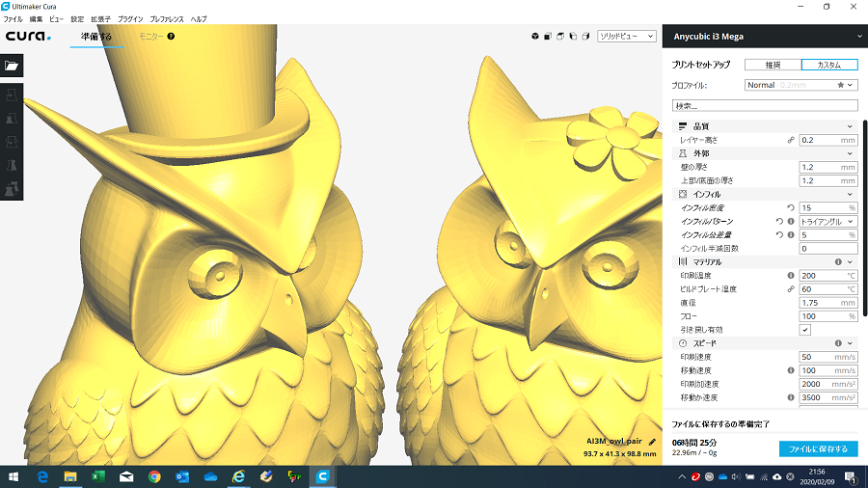Reset インフィル密度 value with revert arrow
This screenshot has width=868, height=488.
[x=791, y=207]
